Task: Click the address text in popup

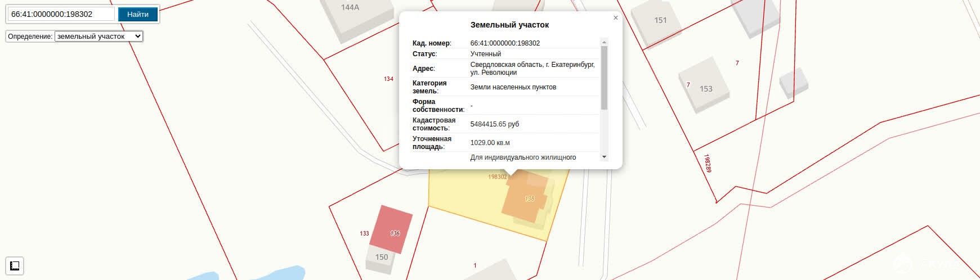Action: coord(532,69)
